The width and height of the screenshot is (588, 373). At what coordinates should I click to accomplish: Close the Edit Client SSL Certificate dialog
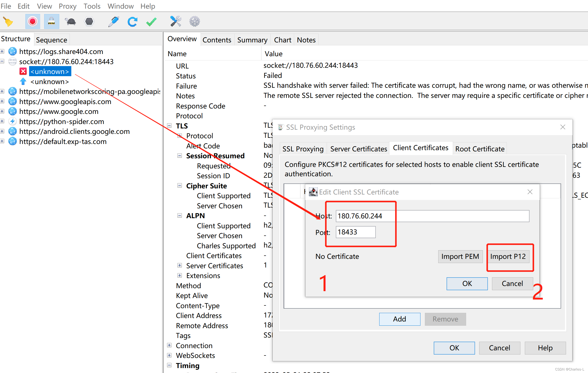[530, 192]
